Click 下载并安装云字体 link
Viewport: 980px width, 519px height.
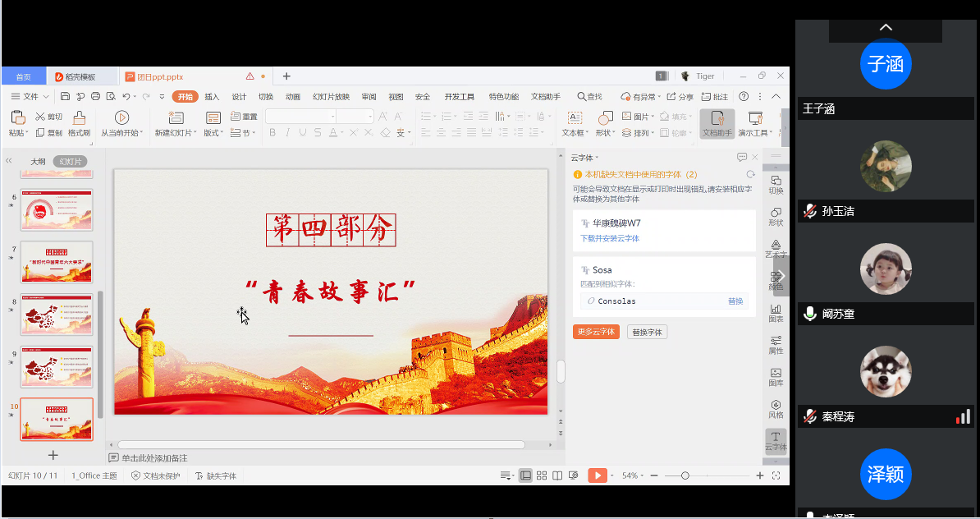(610, 238)
